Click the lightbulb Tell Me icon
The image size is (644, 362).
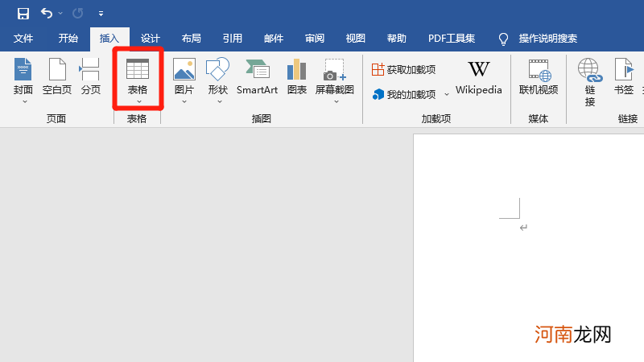503,39
